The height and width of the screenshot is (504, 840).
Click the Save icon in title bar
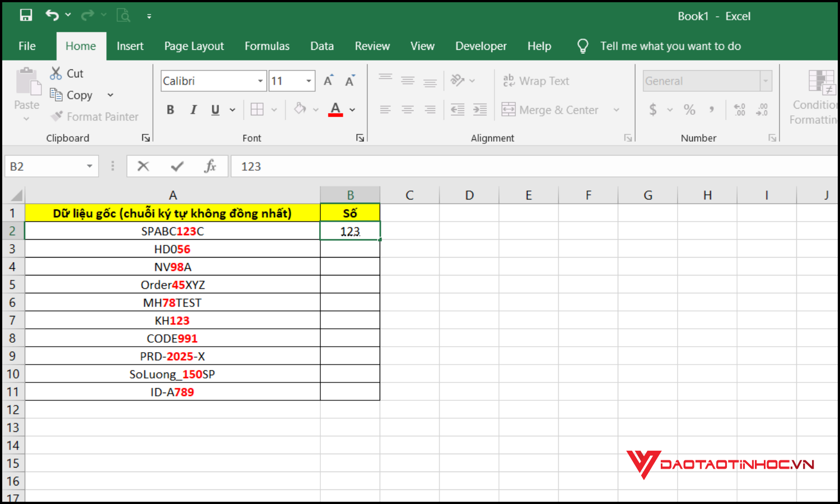pos(26,16)
